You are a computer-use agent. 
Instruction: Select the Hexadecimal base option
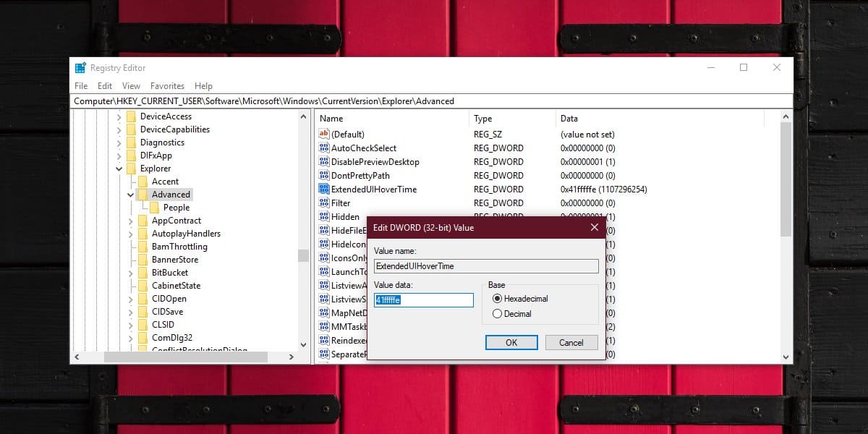click(497, 299)
